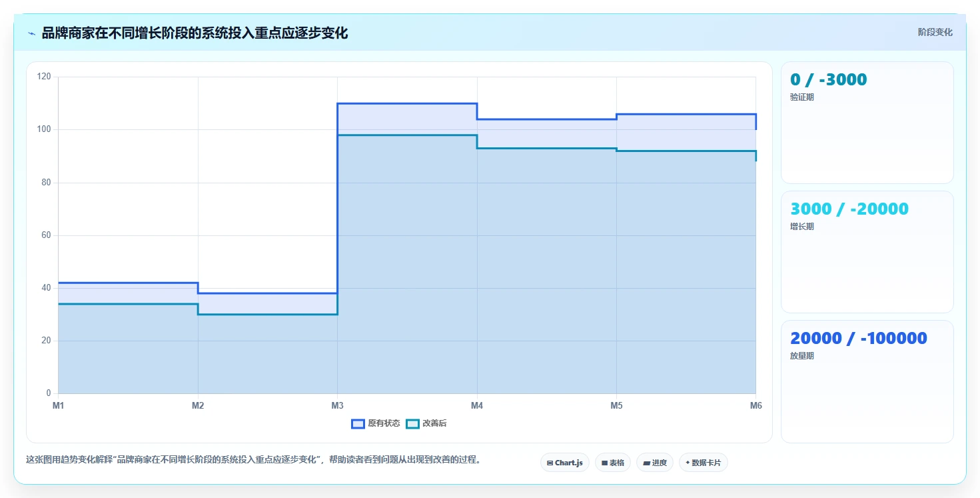Viewport: 980px width, 498px height.
Task: Select the 表格 tag
Action: coord(612,463)
